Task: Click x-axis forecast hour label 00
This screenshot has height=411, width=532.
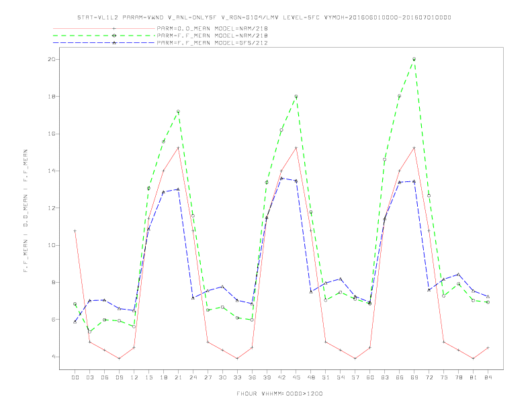Action: point(75,377)
